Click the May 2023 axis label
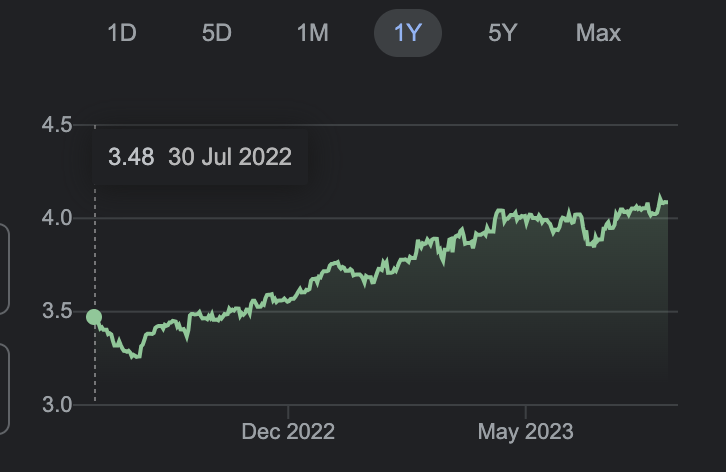This screenshot has width=726, height=472. (526, 432)
